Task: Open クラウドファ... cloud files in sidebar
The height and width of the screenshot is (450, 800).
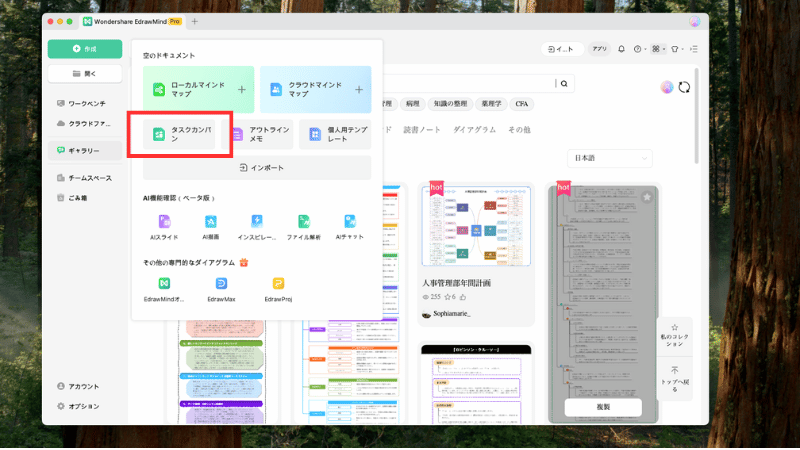Action: click(x=84, y=123)
